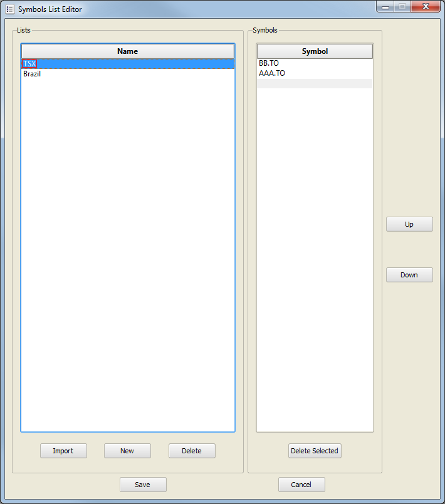Move the symbol up with the Up button

[409, 224]
